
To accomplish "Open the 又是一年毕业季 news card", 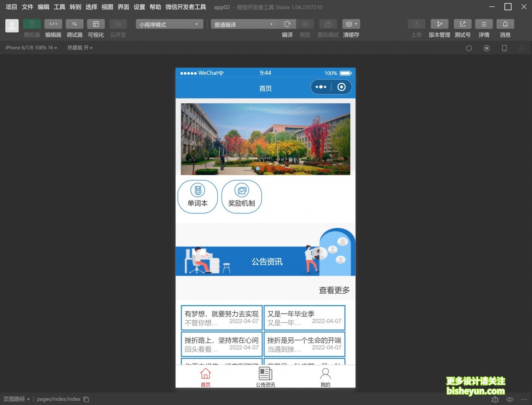I will pos(304,318).
